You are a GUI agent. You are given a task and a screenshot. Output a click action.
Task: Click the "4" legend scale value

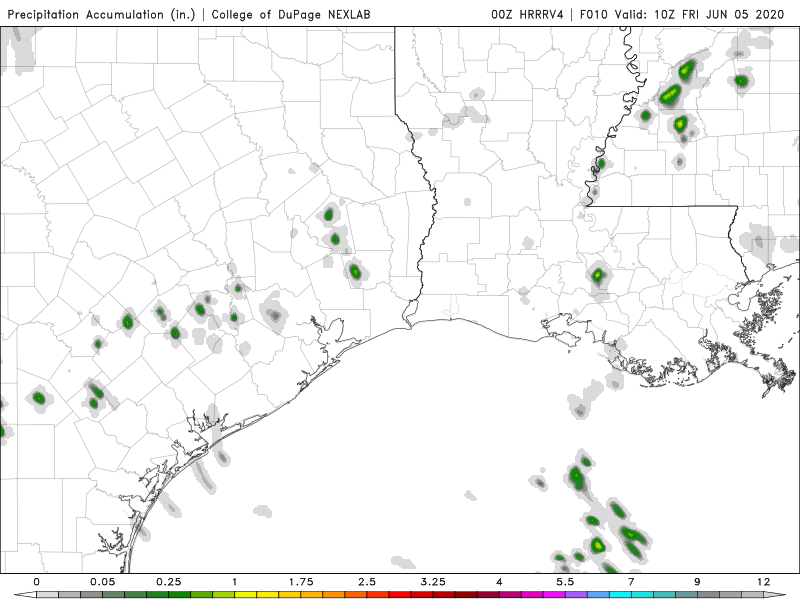point(499,582)
